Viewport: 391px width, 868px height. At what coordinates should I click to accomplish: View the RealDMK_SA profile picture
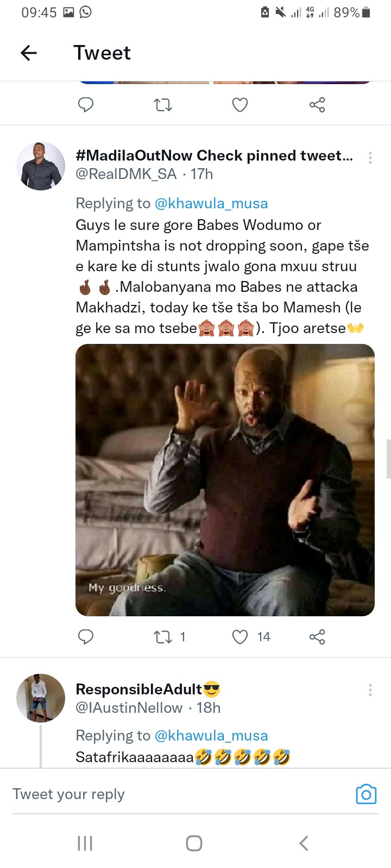[41, 166]
